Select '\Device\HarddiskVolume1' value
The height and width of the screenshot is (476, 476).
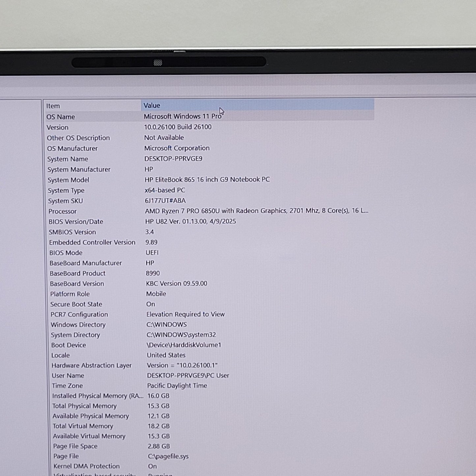184,345
